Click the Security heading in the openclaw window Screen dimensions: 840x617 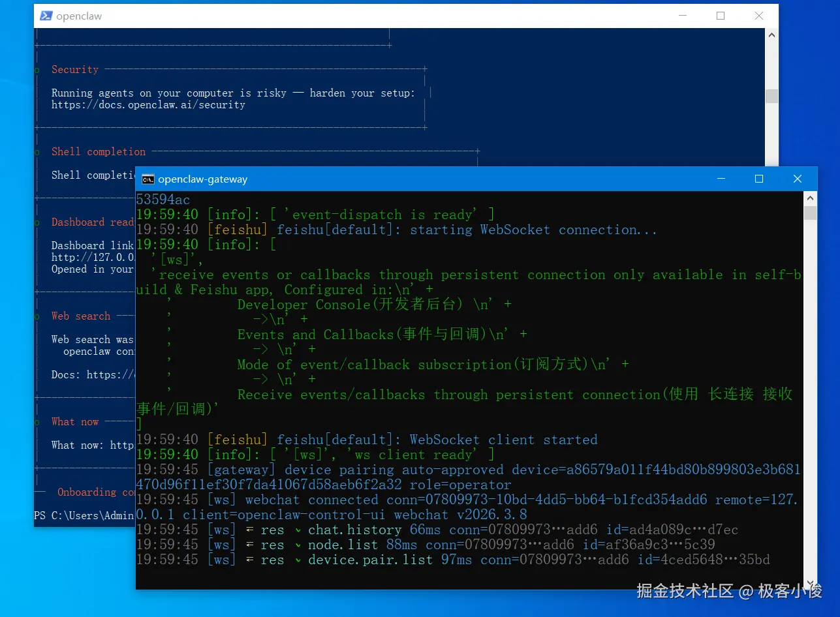pos(75,70)
